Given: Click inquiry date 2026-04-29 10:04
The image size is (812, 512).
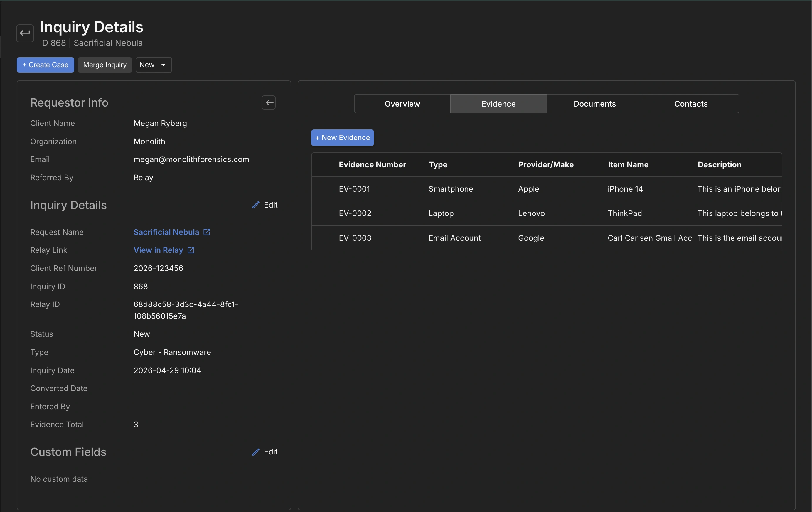Looking at the screenshot, I should click(167, 370).
